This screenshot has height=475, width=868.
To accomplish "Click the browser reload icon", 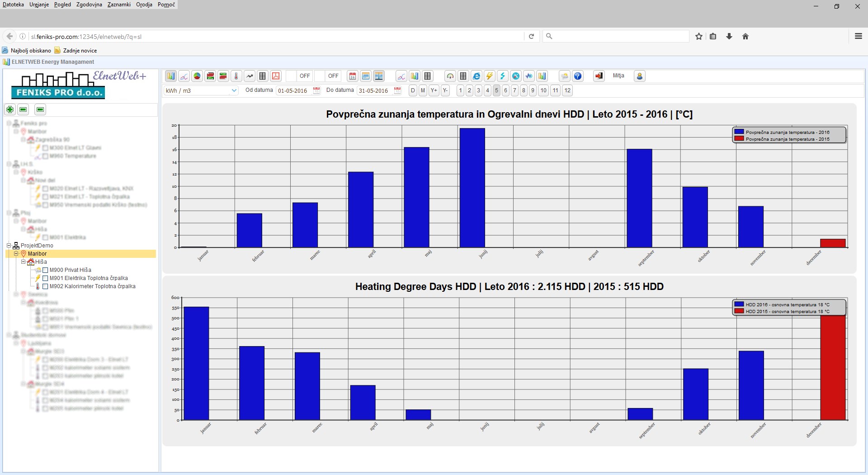I will pos(532,36).
